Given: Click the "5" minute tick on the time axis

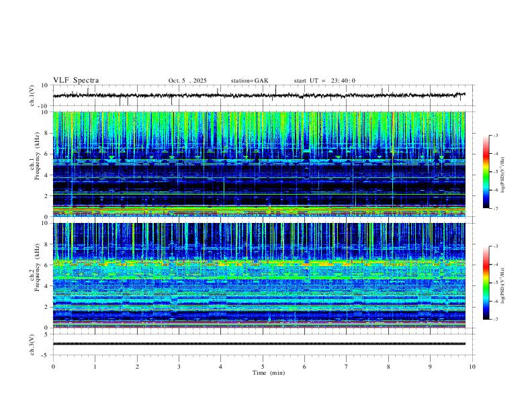Looking at the screenshot, I should coord(263,367).
